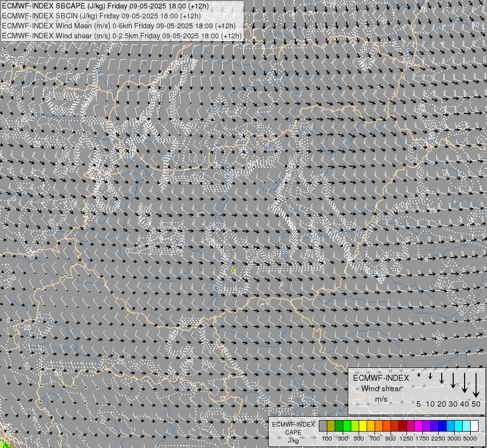Click the '700' CAPE legend value
The image size is (487, 448).
pyautogui.click(x=375, y=439)
